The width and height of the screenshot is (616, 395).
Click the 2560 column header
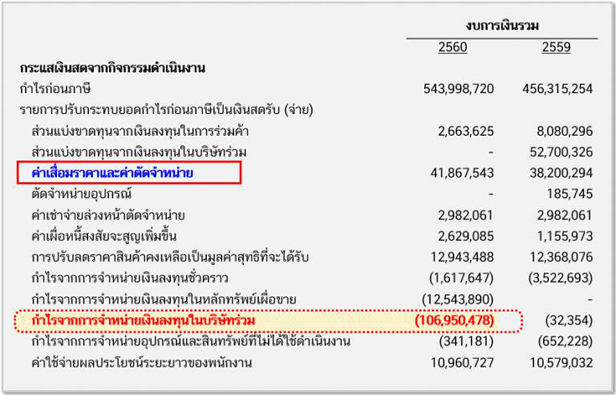pos(453,47)
